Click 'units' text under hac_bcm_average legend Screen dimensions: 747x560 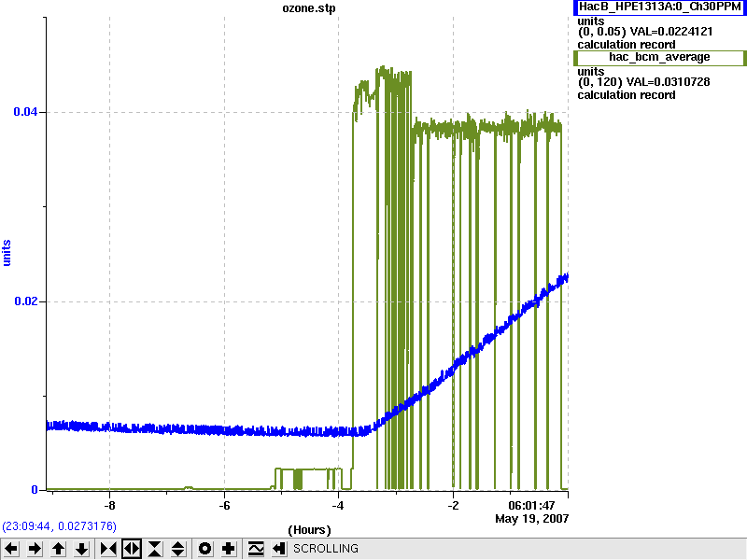point(591,72)
